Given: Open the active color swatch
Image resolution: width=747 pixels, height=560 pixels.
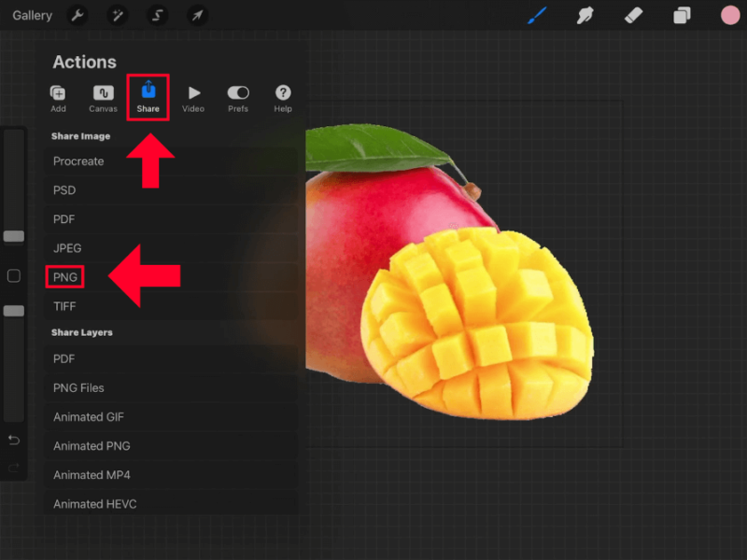Looking at the screenshot, I should (x=727, y=15).
